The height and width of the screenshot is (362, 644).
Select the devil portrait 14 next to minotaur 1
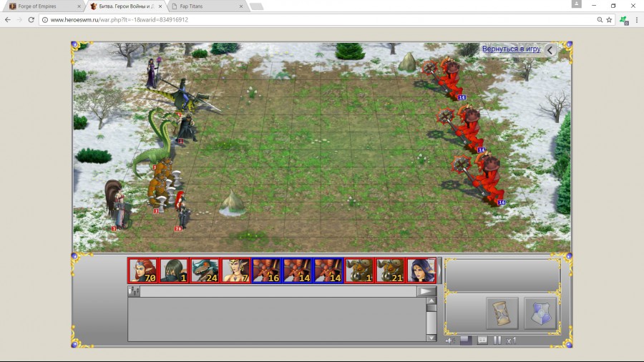click(x=328, y=270)
